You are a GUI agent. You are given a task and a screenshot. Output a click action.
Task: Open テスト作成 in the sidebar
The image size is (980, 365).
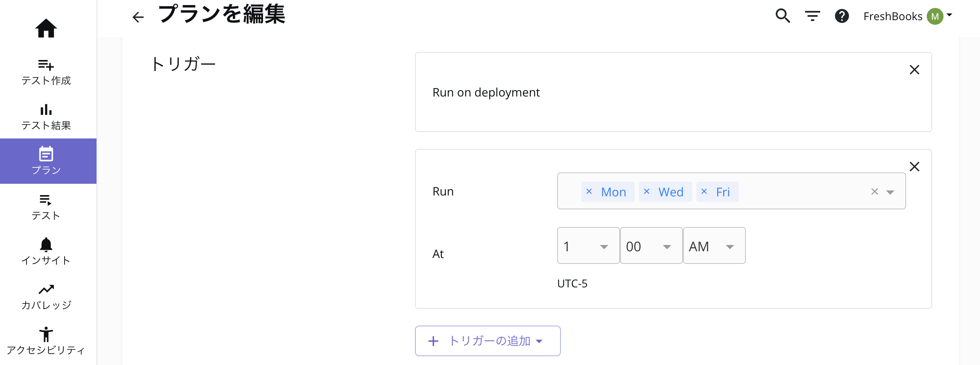coord(46,72)
